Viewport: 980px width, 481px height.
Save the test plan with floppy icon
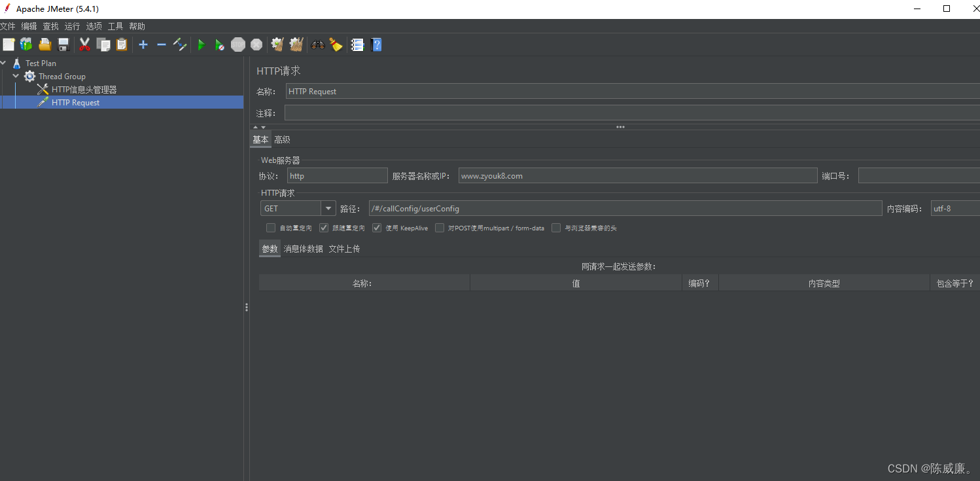tap(63, 45)
